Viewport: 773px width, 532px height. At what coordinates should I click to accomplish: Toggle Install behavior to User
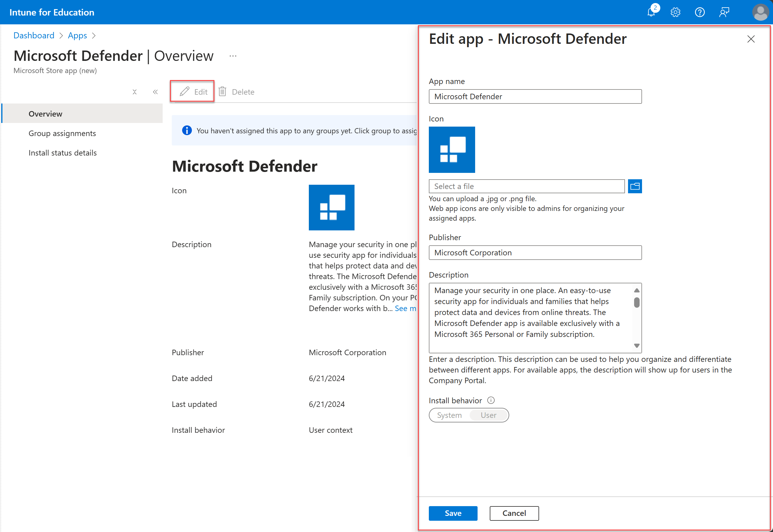click(488, 415)
